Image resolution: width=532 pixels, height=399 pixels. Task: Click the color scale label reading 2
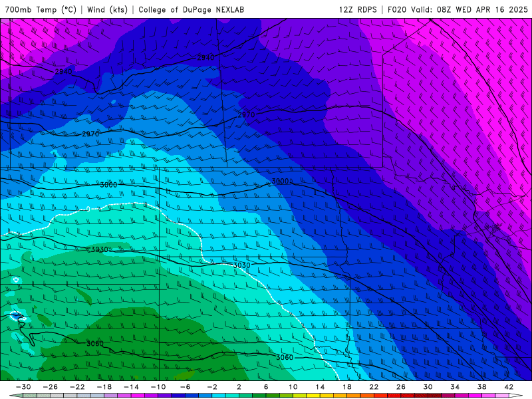(239, 387)
